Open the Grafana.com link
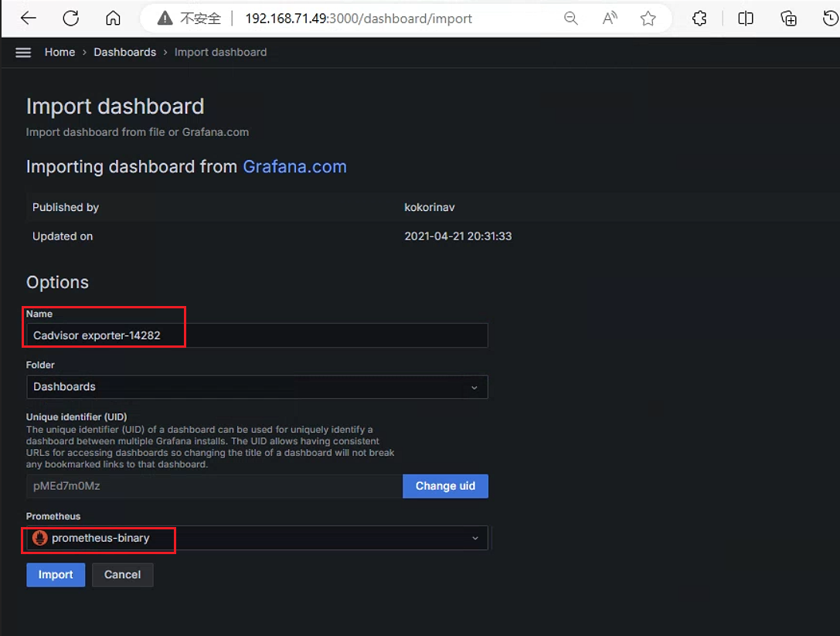The height and width of the screenshot is (636, 840). tap(294, 167)
